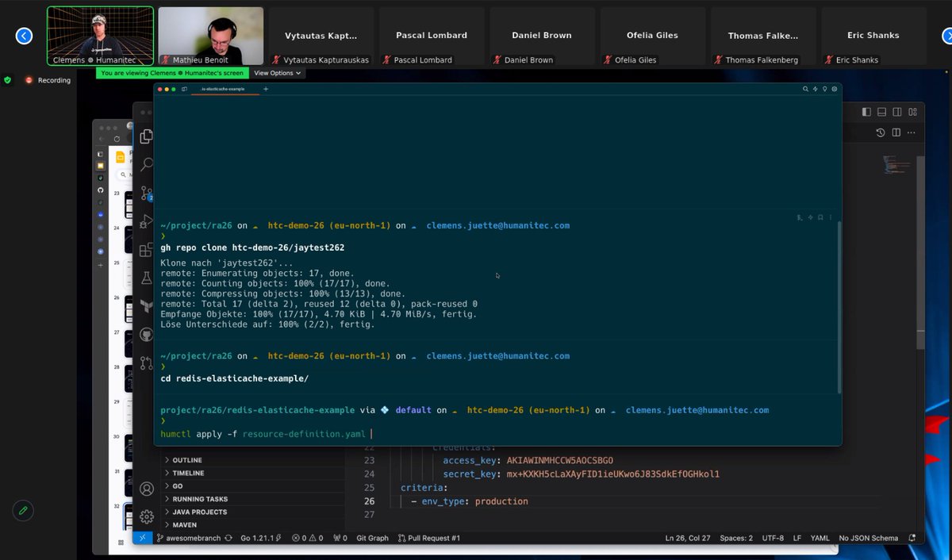This screenshot has height=560, width=952.
Task: Open the Zoom View Options dropdown
Action: tap(277, 73)
